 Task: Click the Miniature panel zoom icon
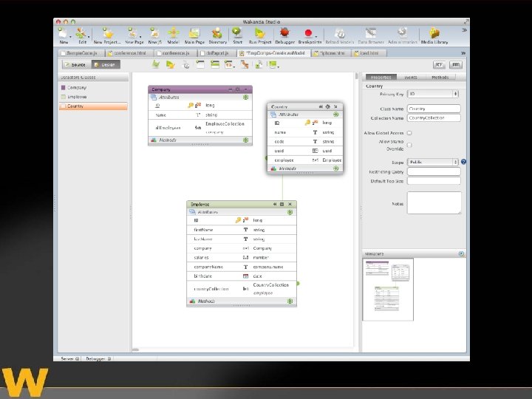pyautogui.click(x=461, y=253)
